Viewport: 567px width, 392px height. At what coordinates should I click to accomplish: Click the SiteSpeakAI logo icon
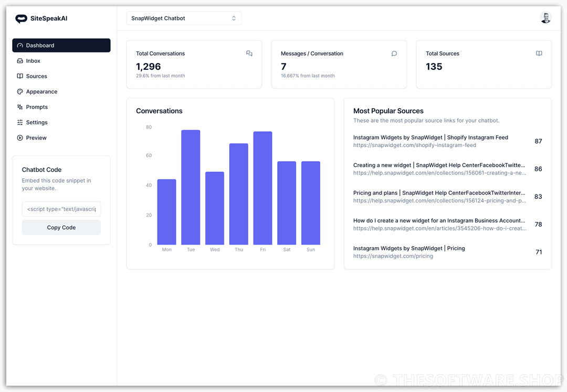click(x=21, y=18)
